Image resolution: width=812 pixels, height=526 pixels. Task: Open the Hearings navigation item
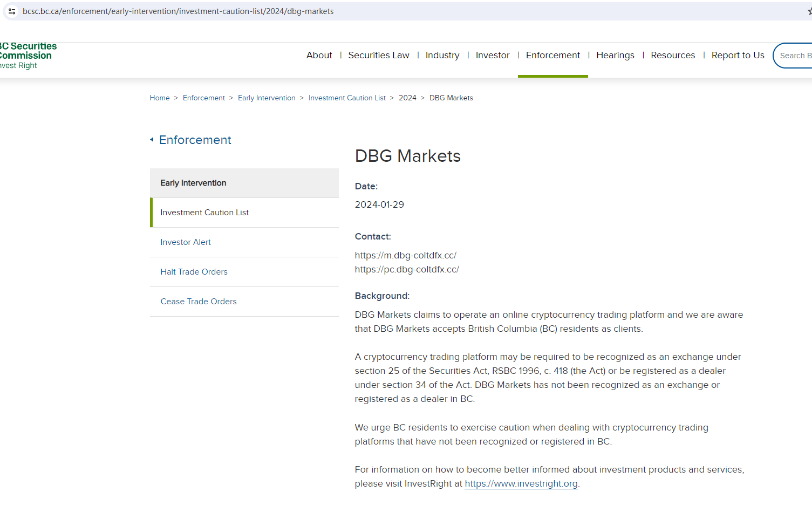click(x=615, y=55)
